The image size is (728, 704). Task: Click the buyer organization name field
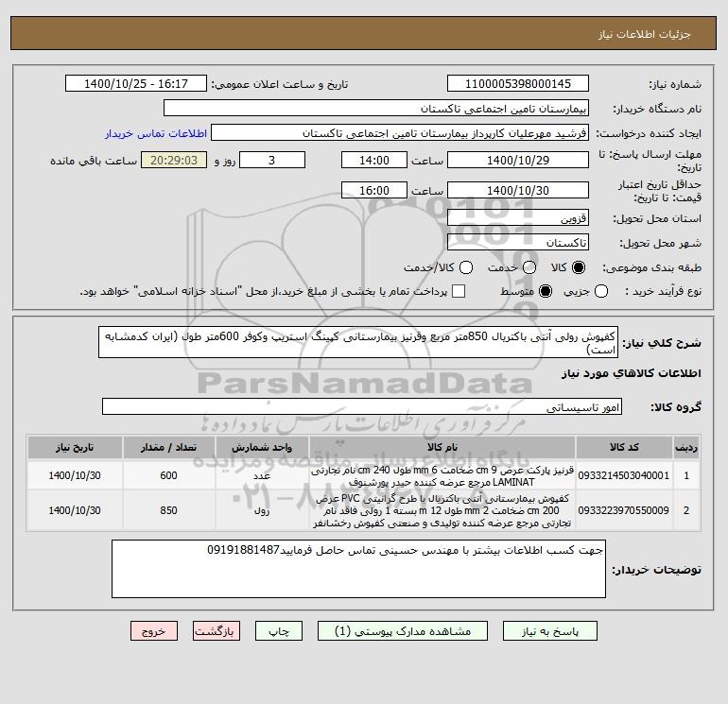click(x=376, y=108)
